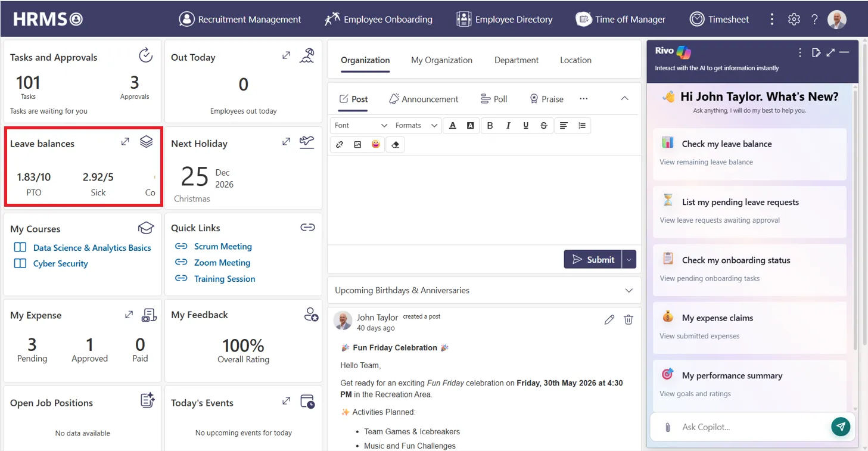The height and width of the screenshot is (451, 868).
Task: Open the Data Science & Analytics Basics course
Action: click(92, 248)
